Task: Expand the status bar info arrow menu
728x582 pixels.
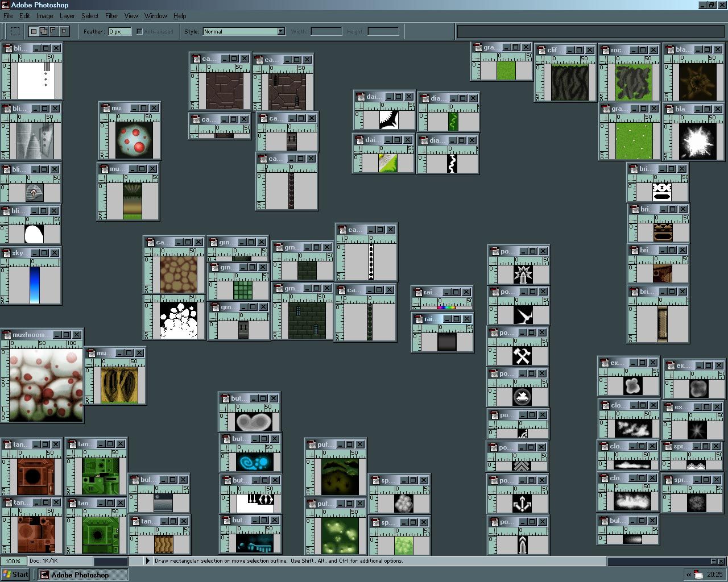Action: point(148,561)
